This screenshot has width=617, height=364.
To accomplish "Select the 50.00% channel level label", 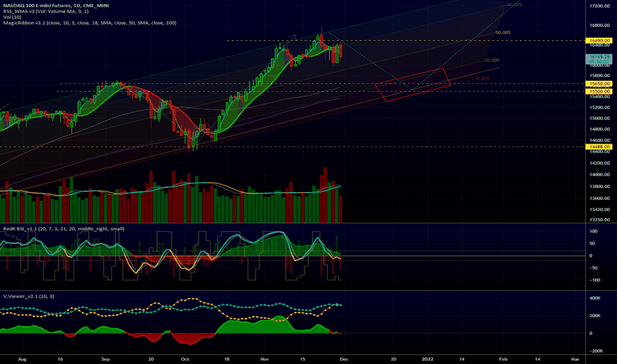I will point(503,32).
